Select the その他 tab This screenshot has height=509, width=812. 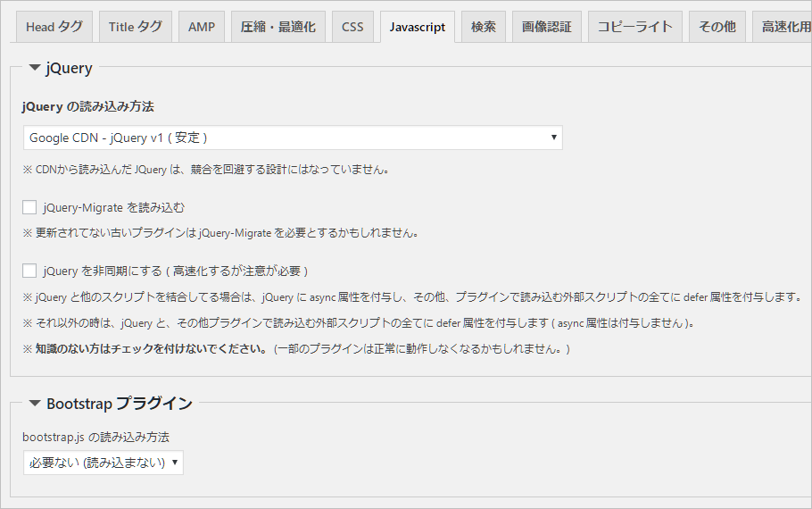(x=717, y=27)
